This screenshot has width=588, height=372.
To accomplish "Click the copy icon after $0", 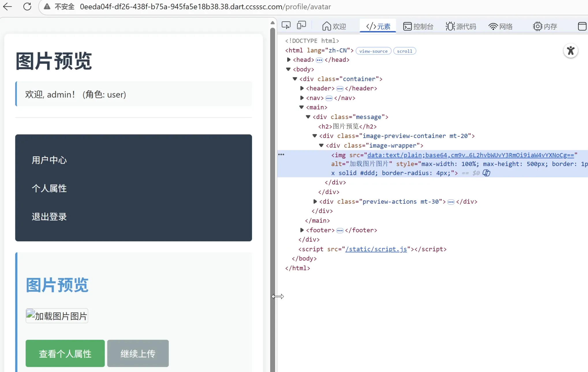I will click(486, 173).
